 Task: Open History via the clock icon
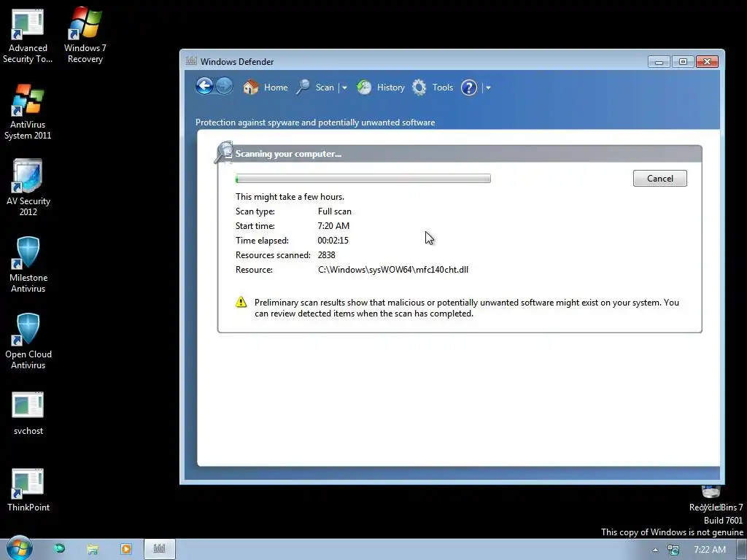tap(364, 87)
